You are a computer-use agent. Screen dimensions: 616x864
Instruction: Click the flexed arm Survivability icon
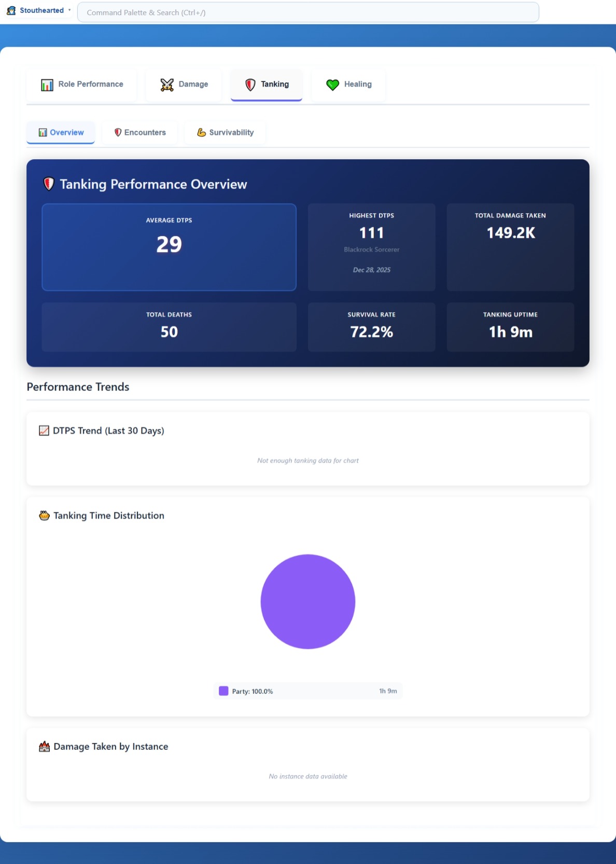pos(202,132)
